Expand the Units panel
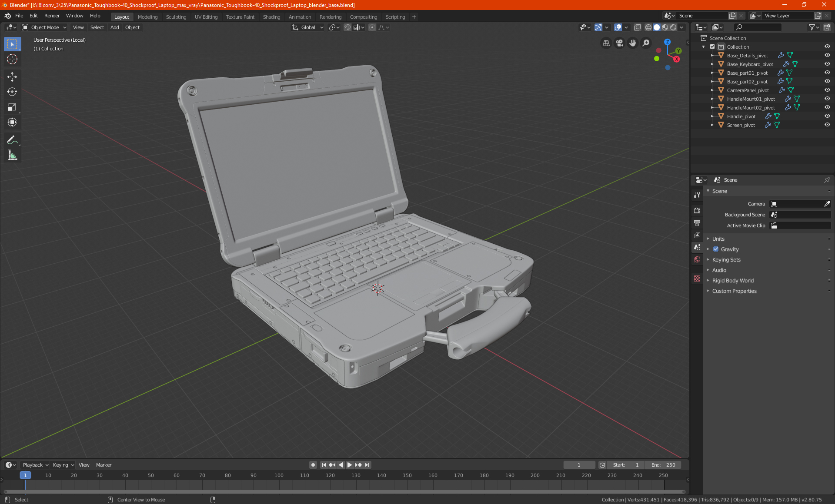835x504 pixels. point(718,239)
